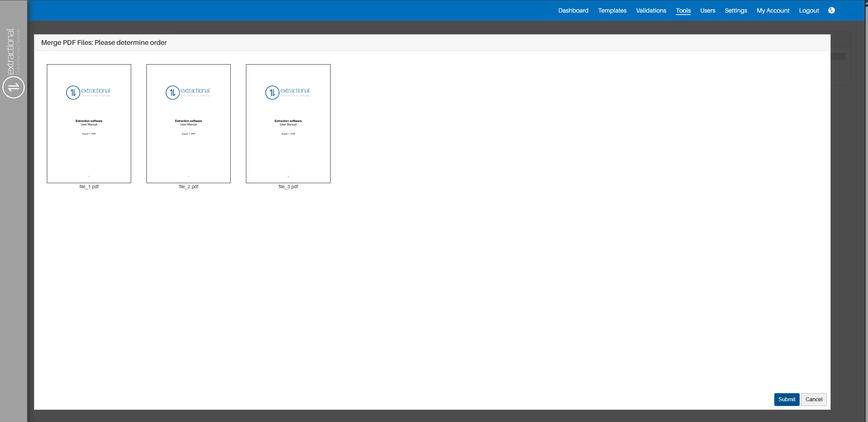Click the Logout link
This screenshot has width=868, height=422.
[809, 11]
